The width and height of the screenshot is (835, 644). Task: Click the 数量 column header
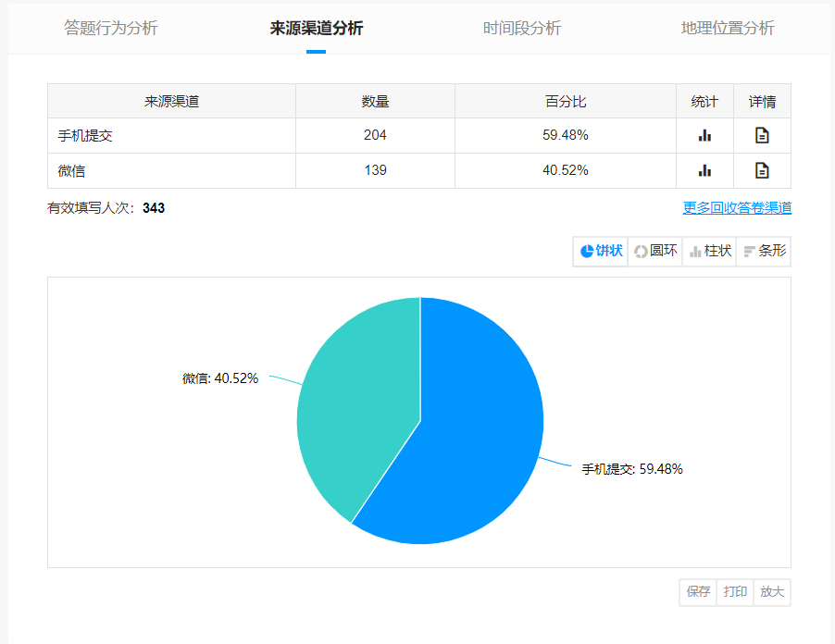click(376, 101)
